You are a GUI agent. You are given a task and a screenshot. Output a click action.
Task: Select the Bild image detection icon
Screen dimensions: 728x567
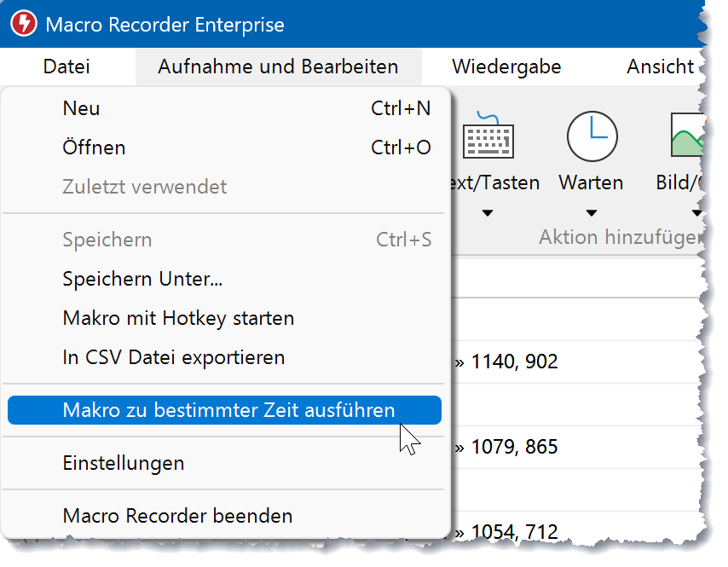coord(689,136)
